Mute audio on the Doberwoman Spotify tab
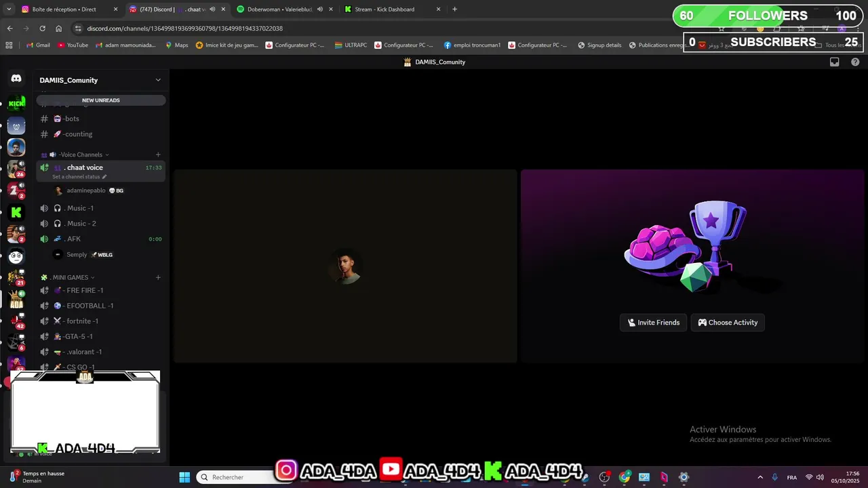Screen dimensions: 868x488 319,9
